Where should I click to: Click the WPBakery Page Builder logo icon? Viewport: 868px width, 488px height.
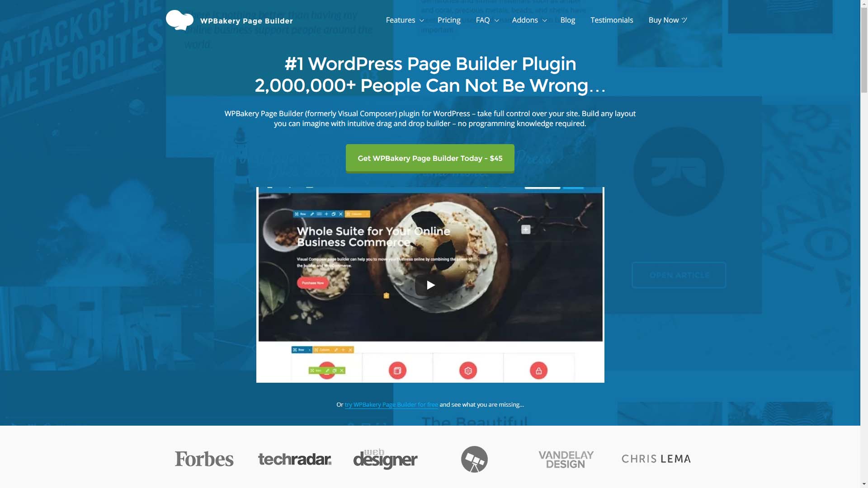coord(178,20)
